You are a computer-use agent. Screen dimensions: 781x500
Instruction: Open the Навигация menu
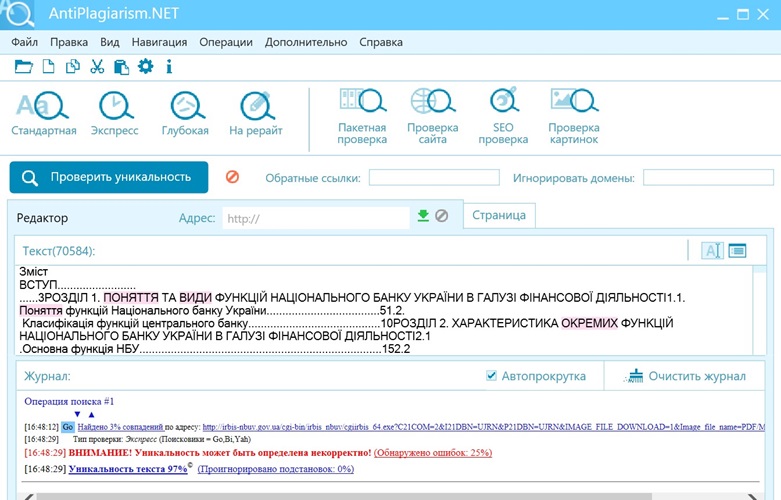click(x=159, y=42)
